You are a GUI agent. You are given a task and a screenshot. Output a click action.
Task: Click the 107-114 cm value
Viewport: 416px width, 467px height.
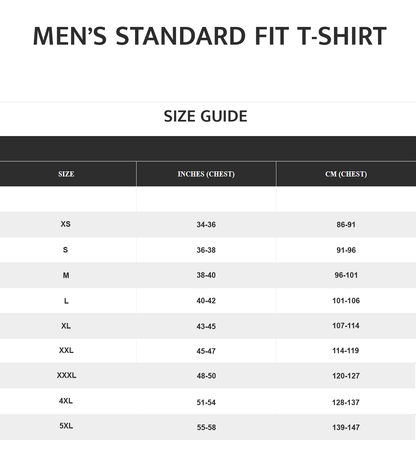346,326
